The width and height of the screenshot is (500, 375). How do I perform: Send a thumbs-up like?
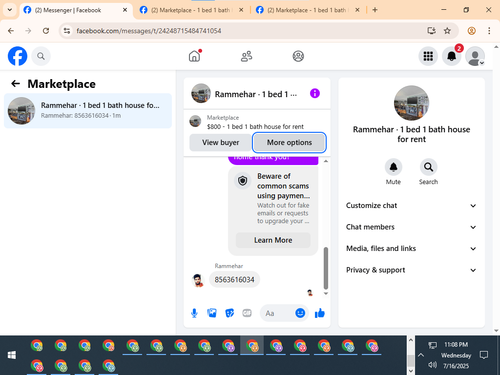(320, 313)
